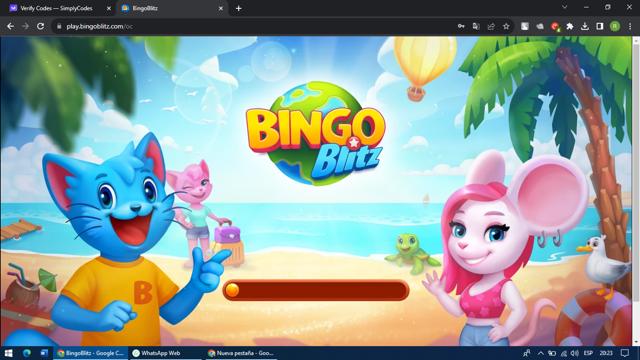Screen dimensions: 640x360
Task: Open the blue window app on taskbar
Action: (44, 353)
